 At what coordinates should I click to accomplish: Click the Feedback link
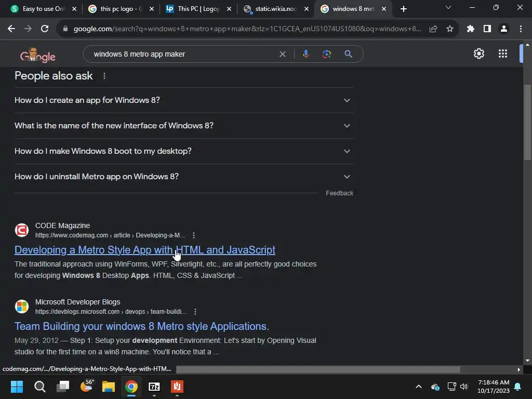click(339, 193)
